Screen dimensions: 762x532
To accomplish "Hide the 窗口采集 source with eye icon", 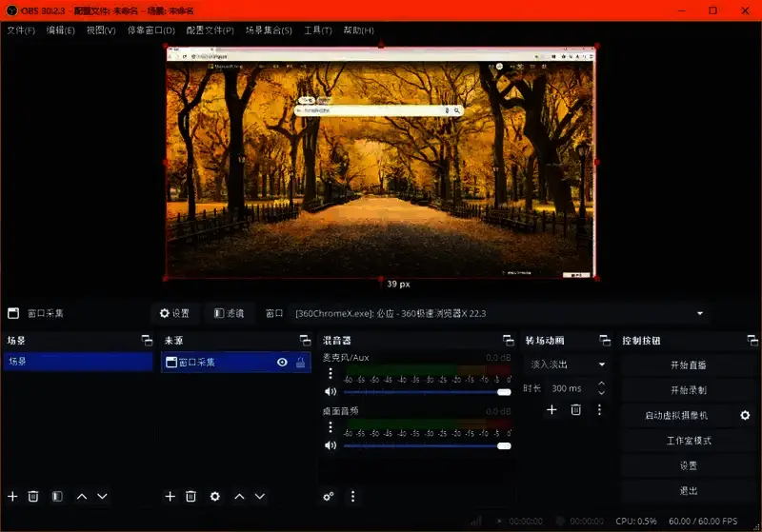I will 282,363.
